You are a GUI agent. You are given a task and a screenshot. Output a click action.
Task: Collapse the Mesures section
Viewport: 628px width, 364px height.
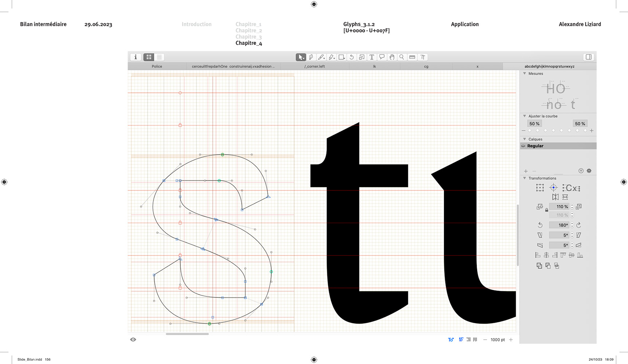tap(524, 74)
